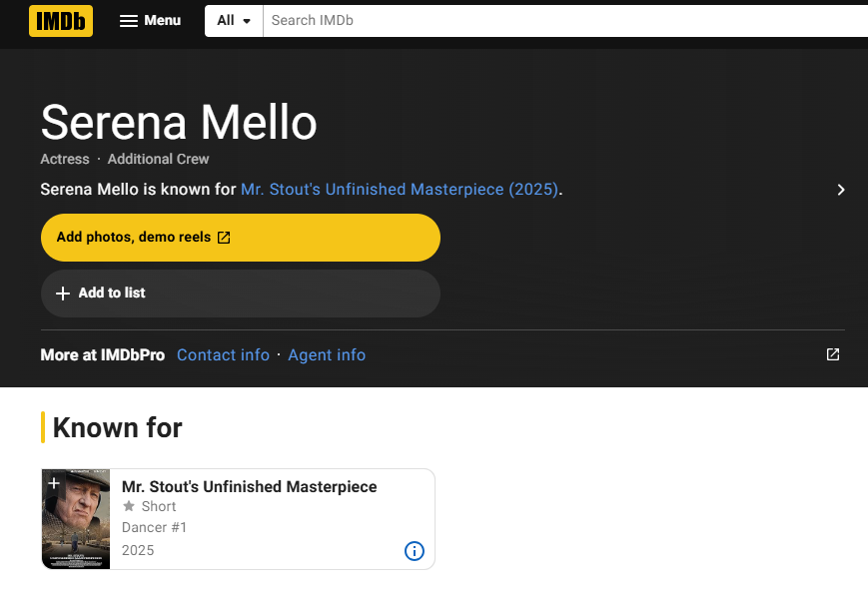The height and width of the screenshot is (595, 868).
Task: Click the Known for section heading
Action: coord(117,428)
